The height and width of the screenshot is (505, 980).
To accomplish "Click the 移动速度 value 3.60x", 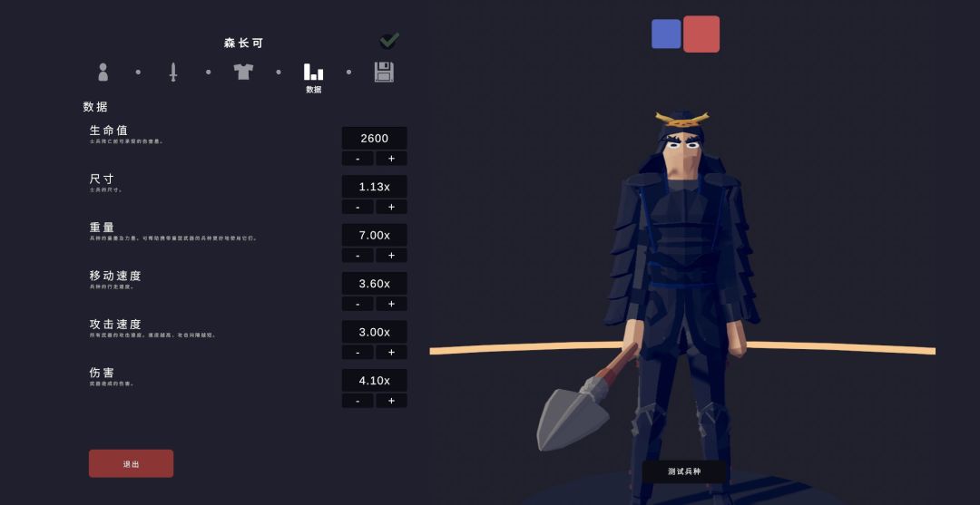I will point(375,284).
